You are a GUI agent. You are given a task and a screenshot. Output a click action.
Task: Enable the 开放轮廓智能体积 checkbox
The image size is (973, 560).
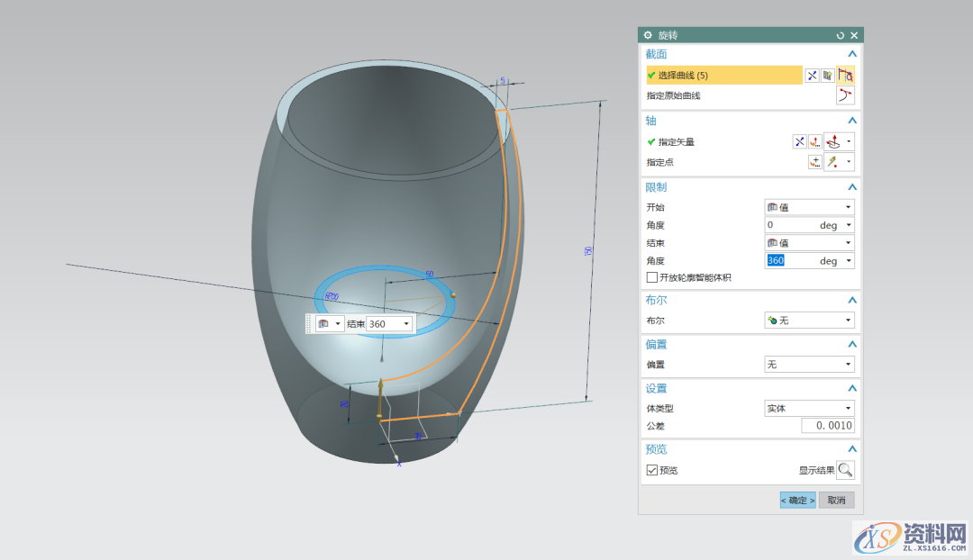652,277
